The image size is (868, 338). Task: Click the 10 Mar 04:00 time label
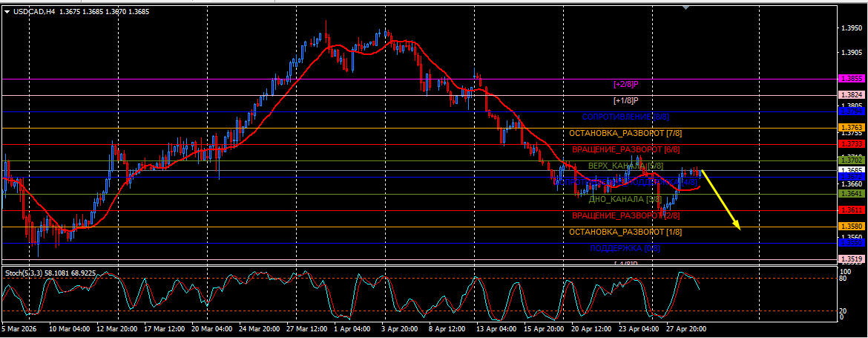pos(69,328)
